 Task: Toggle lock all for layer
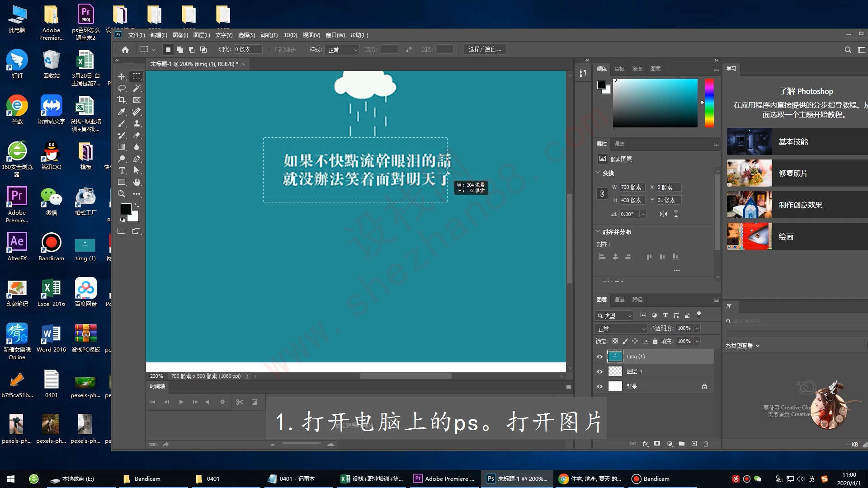click(655, 341)
